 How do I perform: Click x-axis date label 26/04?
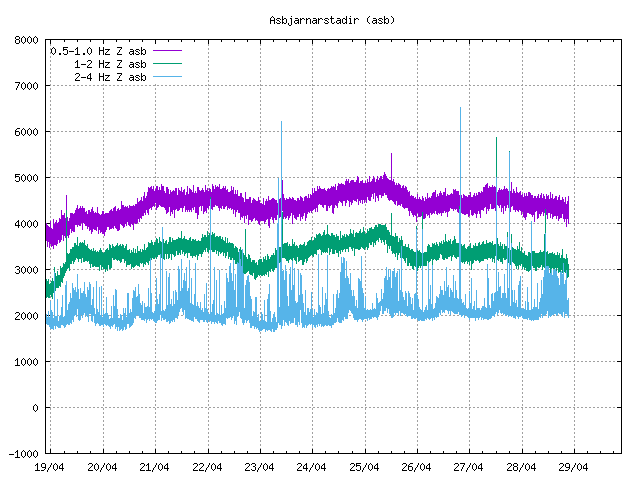[x=416, y=467]
